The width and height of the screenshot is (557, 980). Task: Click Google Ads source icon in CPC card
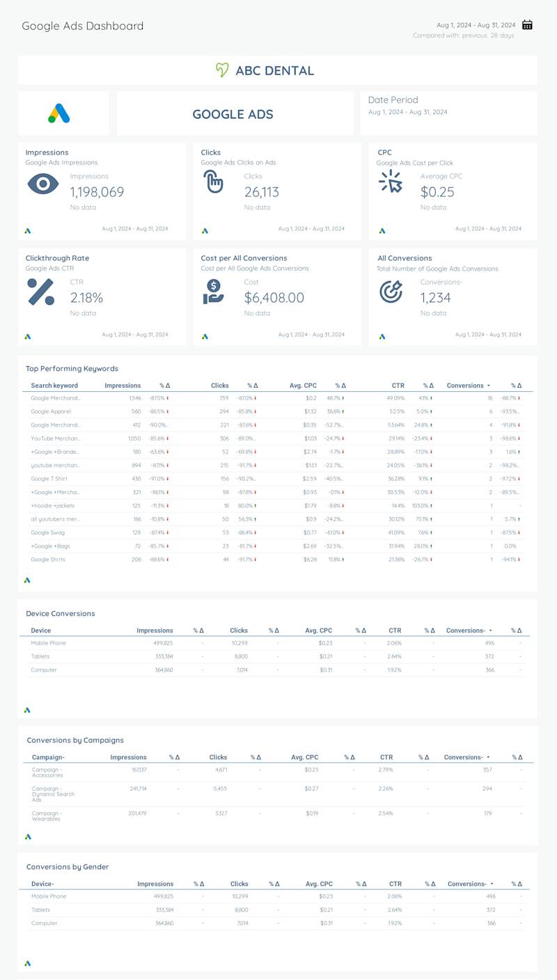pyautogui.click(x=382, y=230)
